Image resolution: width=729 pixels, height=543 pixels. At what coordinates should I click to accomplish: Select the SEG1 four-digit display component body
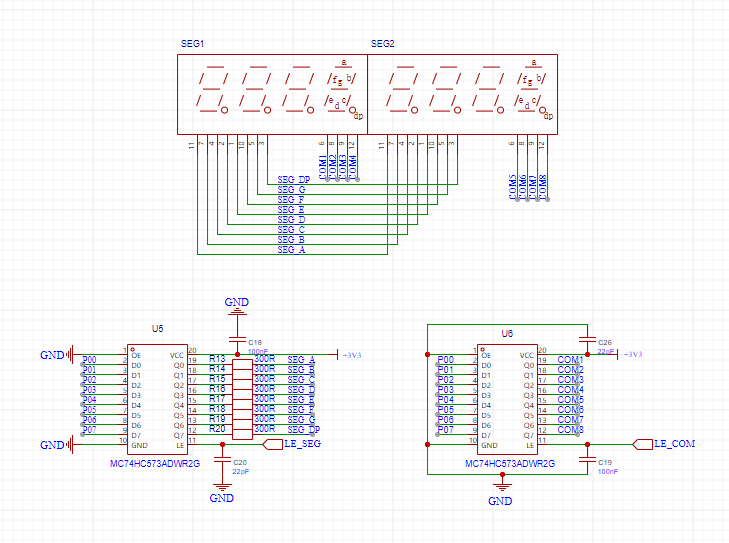272,94
